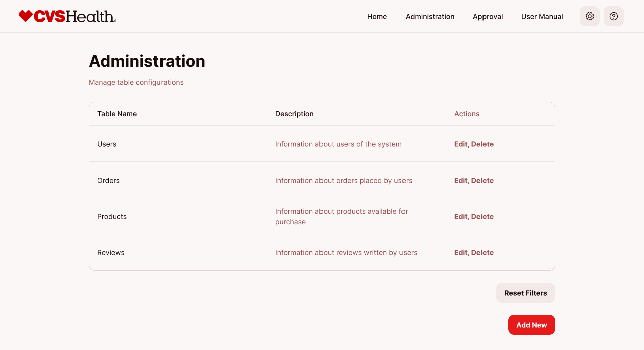This screenshot has height=350, width=644.
Task: Click the Administration page heading
Action: pyautogui.click(x=147, y=61)
